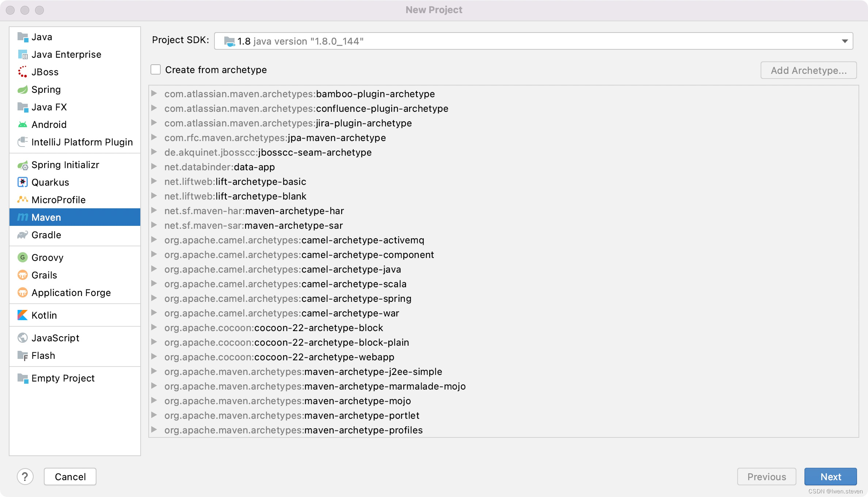Image resolution: width=868 pixels, height=497 pixels.
Task: Click the Groovy green G icon
Action: click(x=23, y=258)
